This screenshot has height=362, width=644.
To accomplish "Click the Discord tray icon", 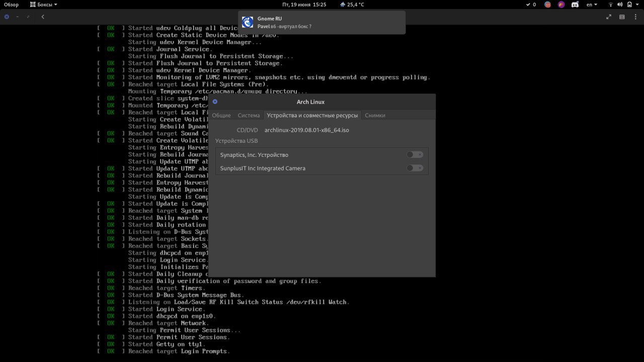I will pos(575,5).
